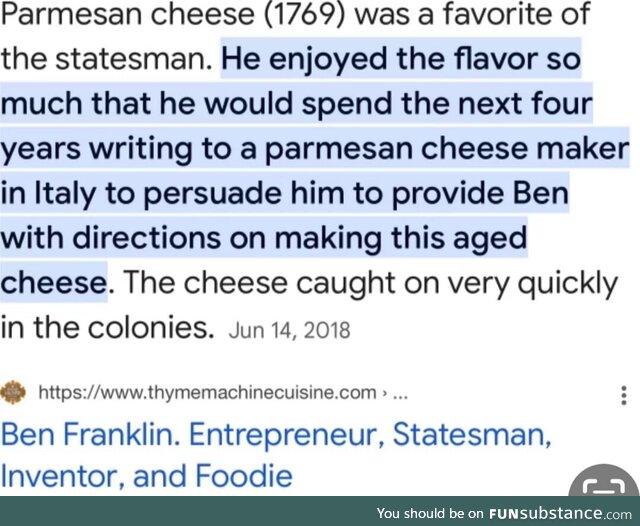Viewport: 640px width, 526px height.
Task: Click highlighted text 'He enjoyed the flavor so'
Action: pos(401,58)
